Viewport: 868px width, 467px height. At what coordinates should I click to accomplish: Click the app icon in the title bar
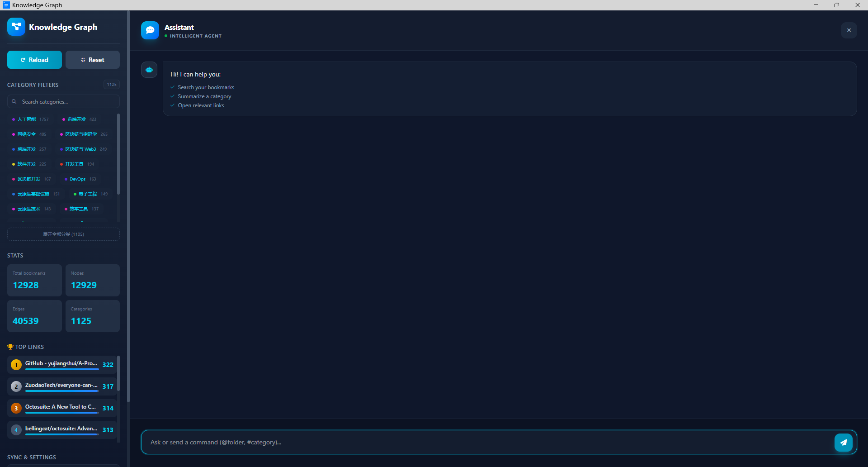click(x=6, y=5)
